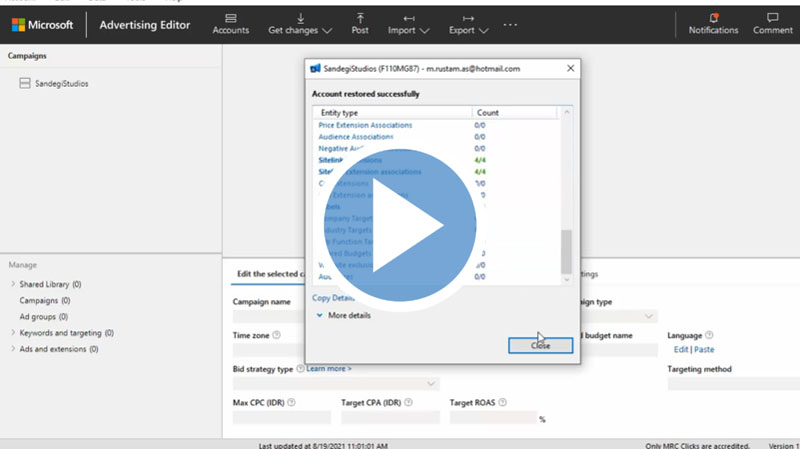
Task: Click the Bid strategy type help icon
Action: click(x=301, y=368)
